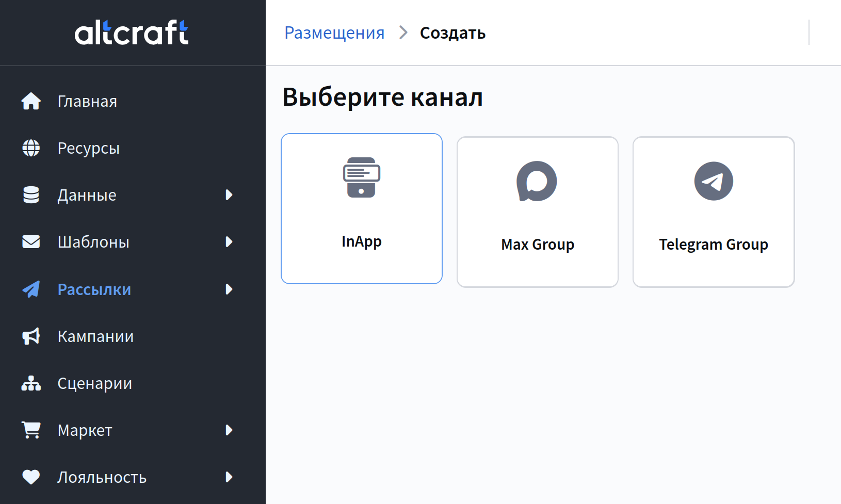Click the paper plane icon beside Рассылки

click(31, 289)
